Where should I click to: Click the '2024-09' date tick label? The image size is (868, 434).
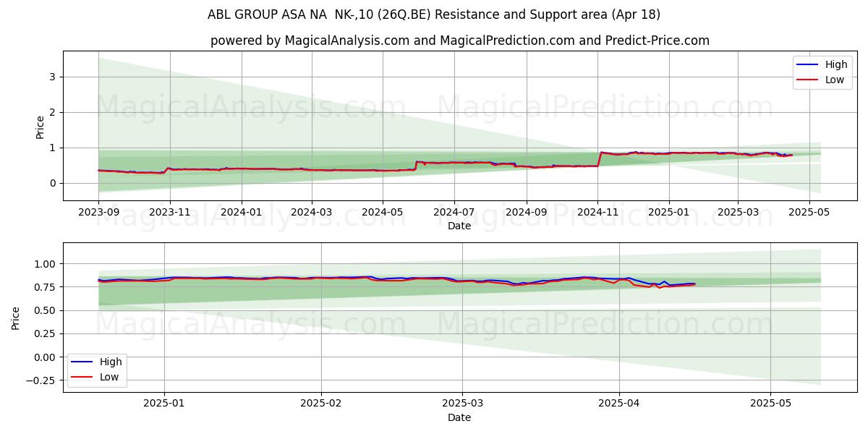[x=527, y=212]
